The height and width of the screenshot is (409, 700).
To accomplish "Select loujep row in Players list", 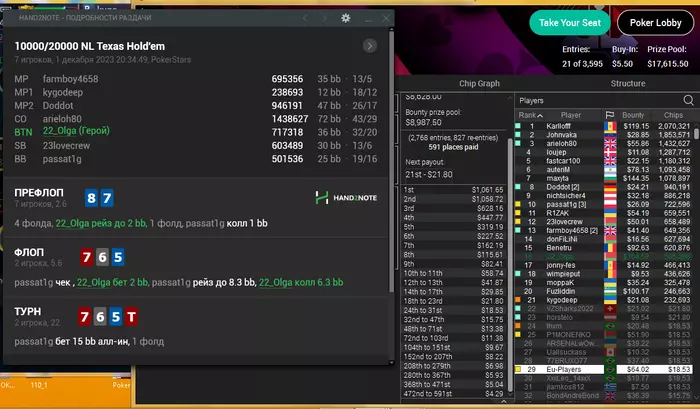I will [603, 152].
